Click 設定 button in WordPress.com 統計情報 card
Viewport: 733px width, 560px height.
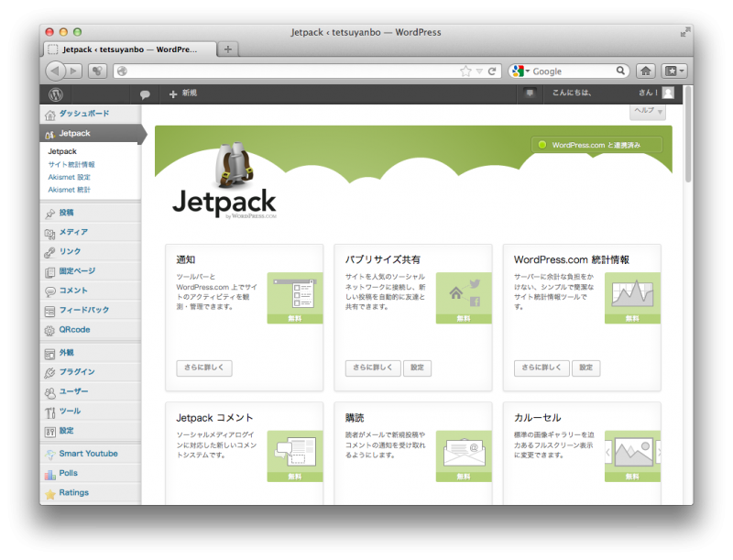(585, 368)
